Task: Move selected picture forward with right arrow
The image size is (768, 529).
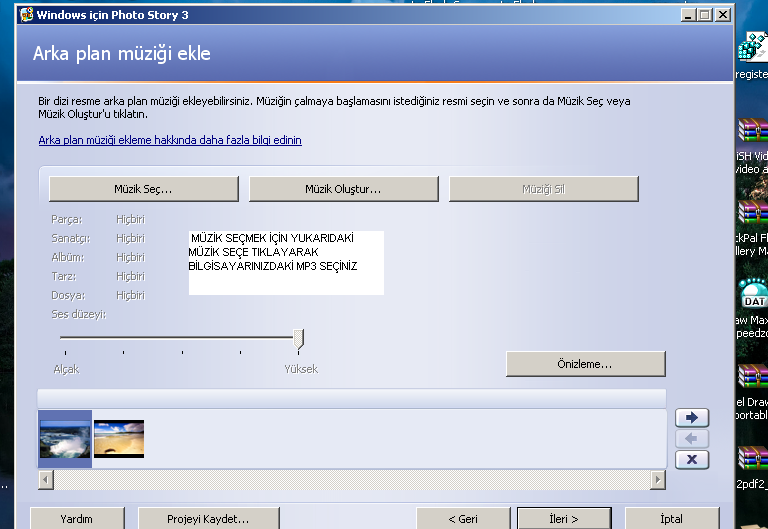Action: (x=692, y=418)
